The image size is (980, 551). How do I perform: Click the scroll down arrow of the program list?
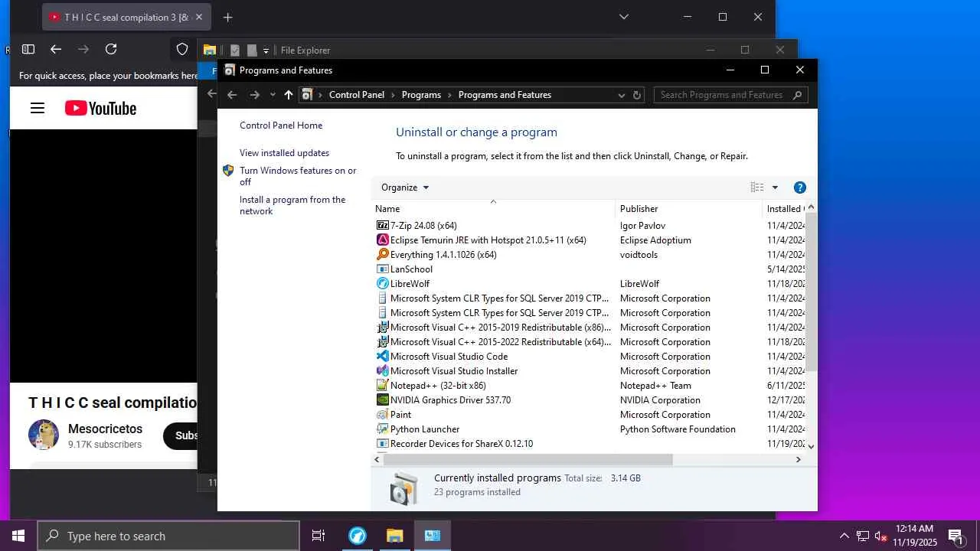coord(811,446)
